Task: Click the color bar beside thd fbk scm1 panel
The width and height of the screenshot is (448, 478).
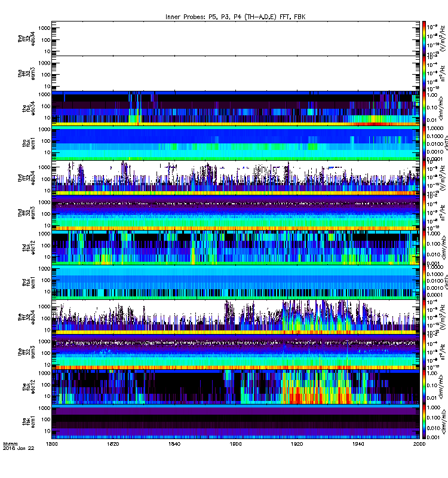Action: click(x=424, y=282)
